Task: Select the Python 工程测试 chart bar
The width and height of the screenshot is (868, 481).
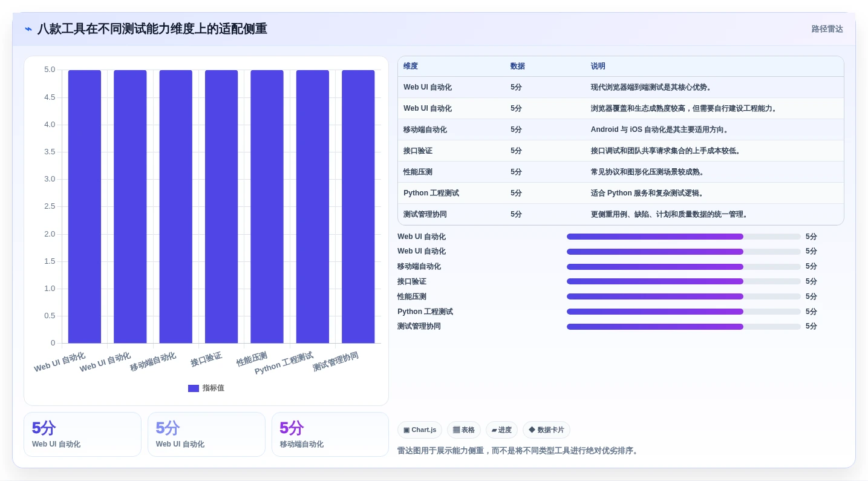Action: click(x=313, y=207)
